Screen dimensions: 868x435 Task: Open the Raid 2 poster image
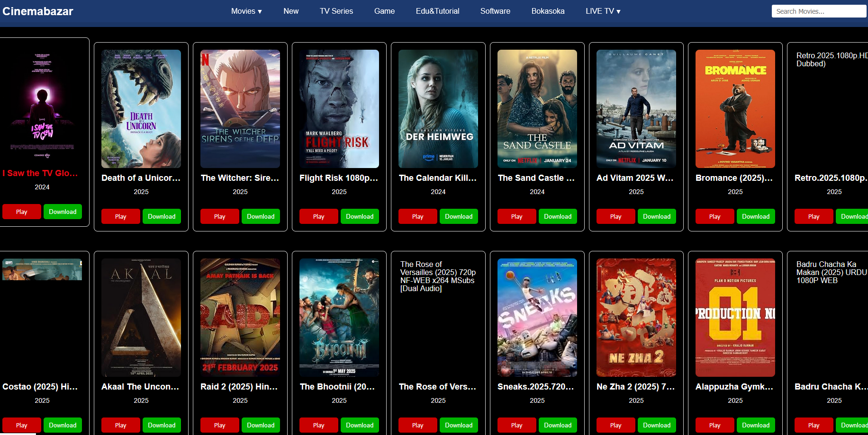pyautogui.click(x=240, y=318)
